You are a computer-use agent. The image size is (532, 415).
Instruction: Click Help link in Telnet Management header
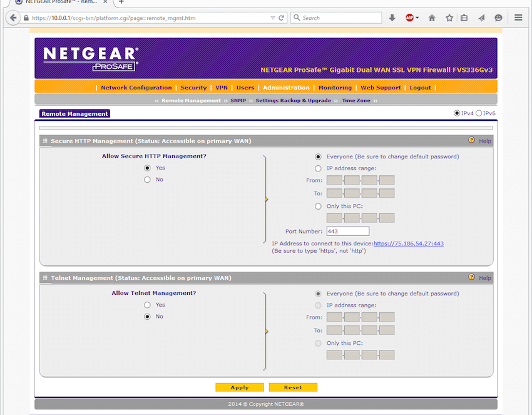tap(485, 278)
